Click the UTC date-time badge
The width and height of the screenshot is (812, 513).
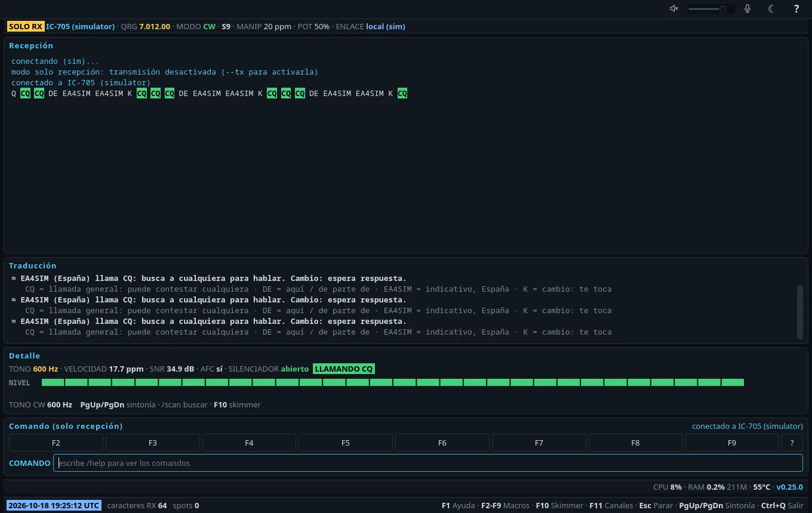[54, 505]
